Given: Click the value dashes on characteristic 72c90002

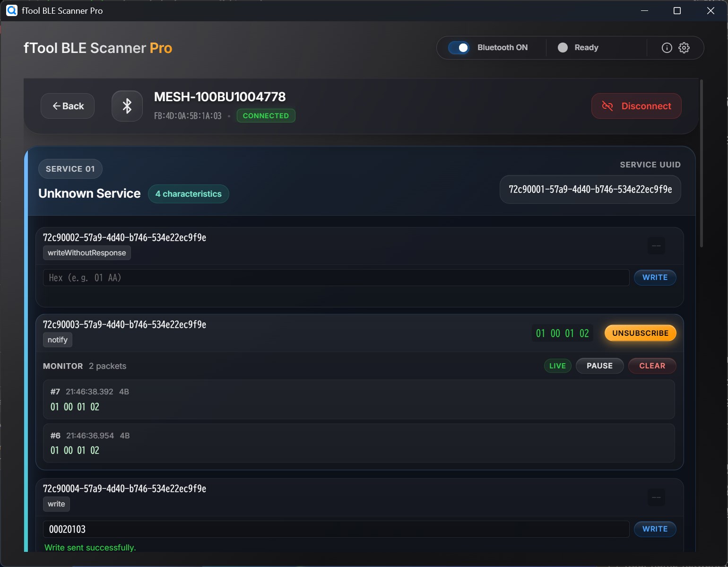Looking at the screenshot, I should (x=656, y=245).
